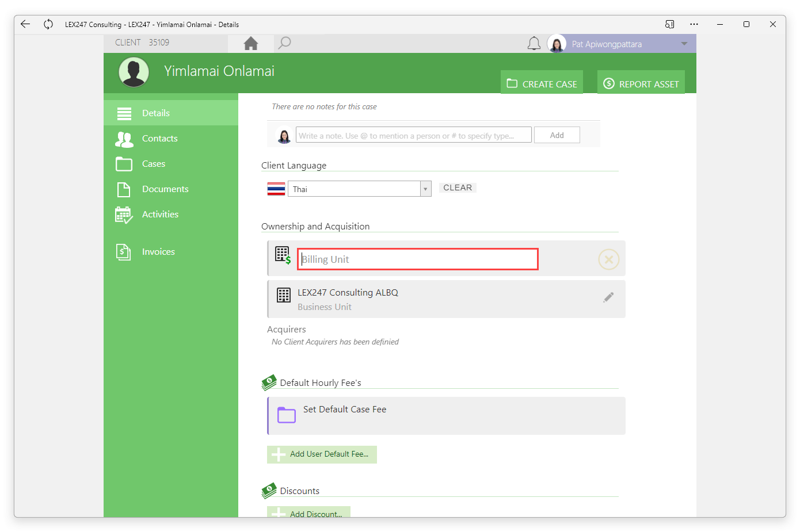Click the Documents page icon

[x=124, y=189]
